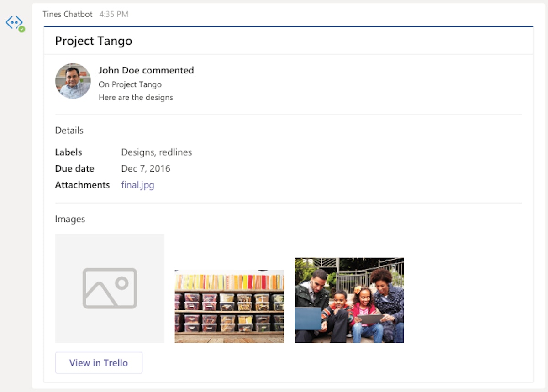The height and width of the screenshot is (392, 548).
Task: Click the Tines Chatbot sender name
Action: [x=68, y=14]
